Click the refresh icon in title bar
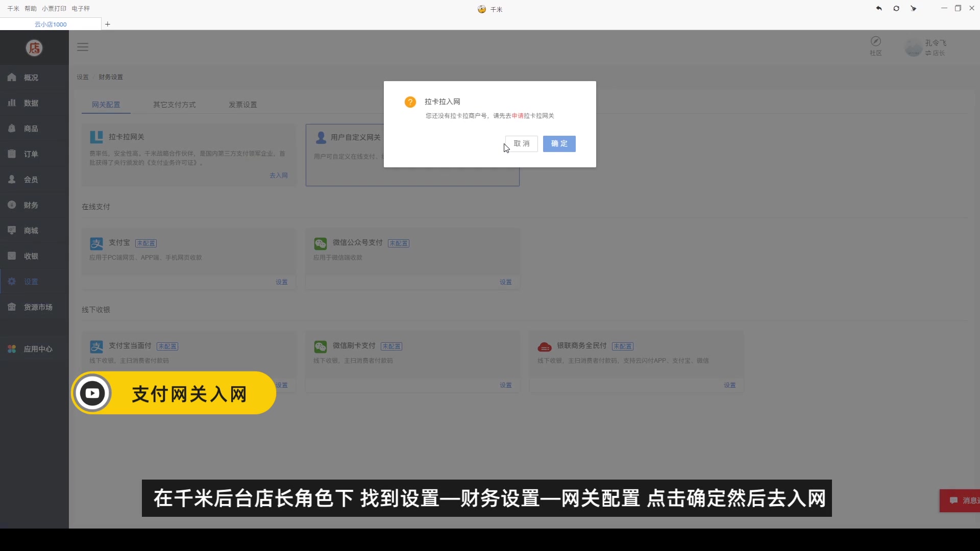 pos(896,8)
